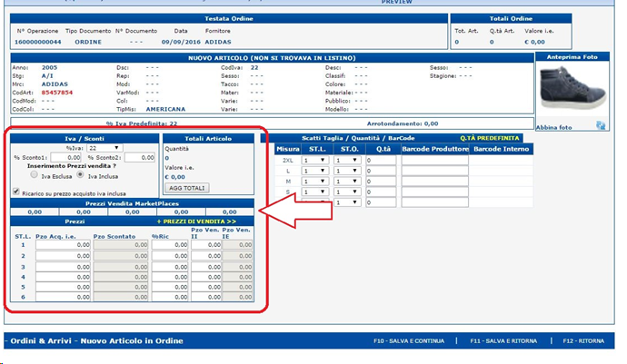
Task: Open the ST.O. dropdown for size S
Action: [347, 192]
